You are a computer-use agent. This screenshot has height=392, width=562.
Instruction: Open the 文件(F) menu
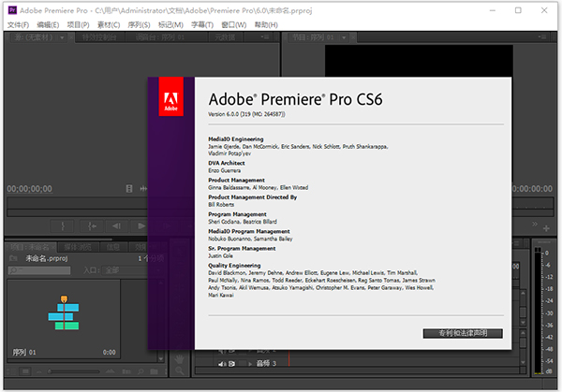click(18, 24)
